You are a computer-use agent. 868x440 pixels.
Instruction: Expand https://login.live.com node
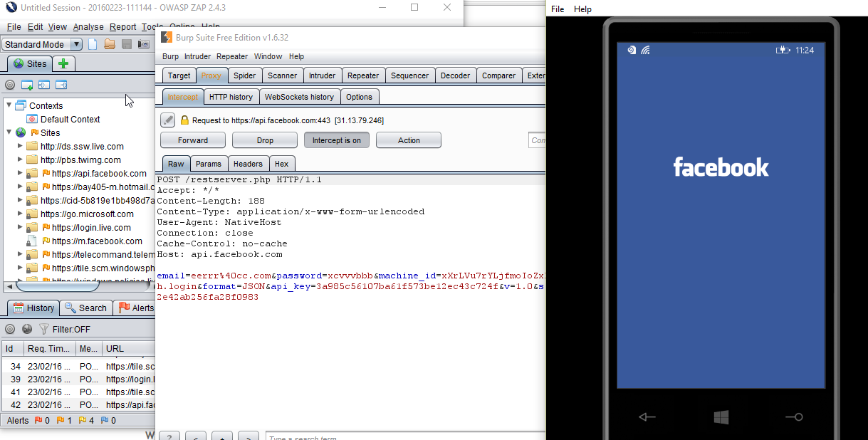(x=21, y=227)
